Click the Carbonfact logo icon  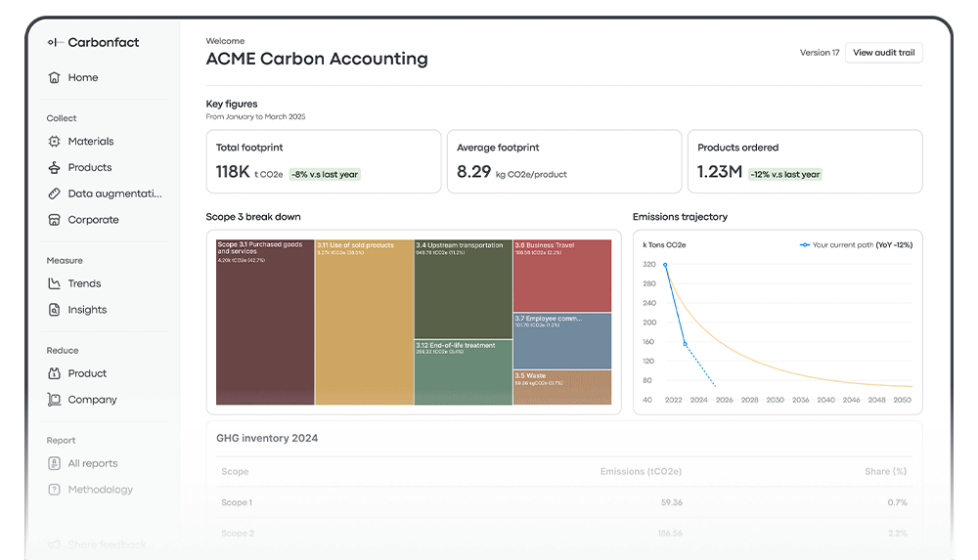pyautogui.click(x=55, y=42)
